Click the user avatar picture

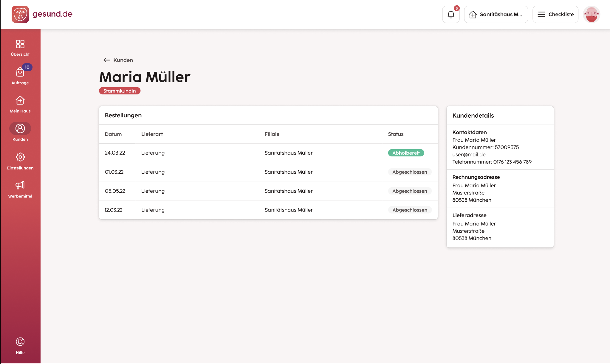592,14
